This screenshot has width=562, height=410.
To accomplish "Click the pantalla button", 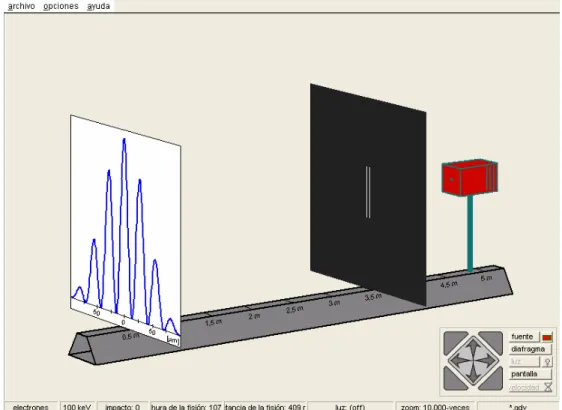I will pyautogui.click(x=530, y=374).
